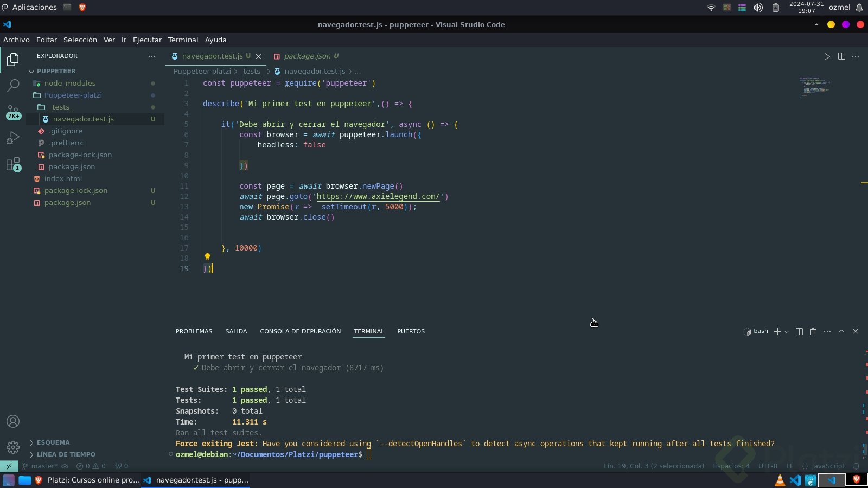The width and height of the screenshot is (868, 488).
Task: Open the Selección menu
Action: tap(80, 40)
